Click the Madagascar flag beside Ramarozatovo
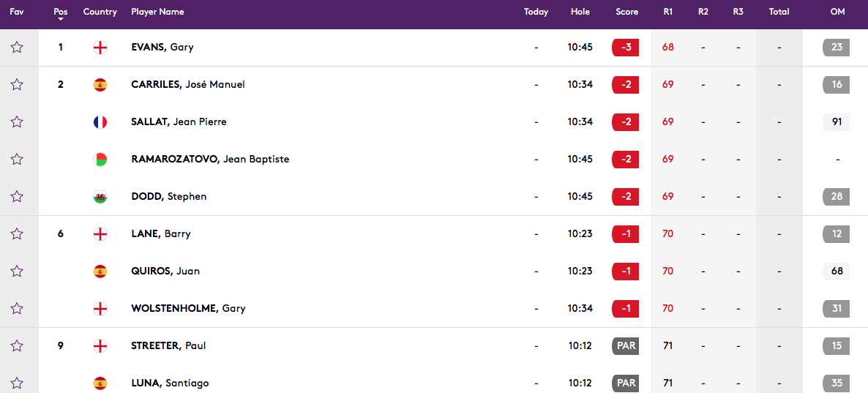 (100, 160)
